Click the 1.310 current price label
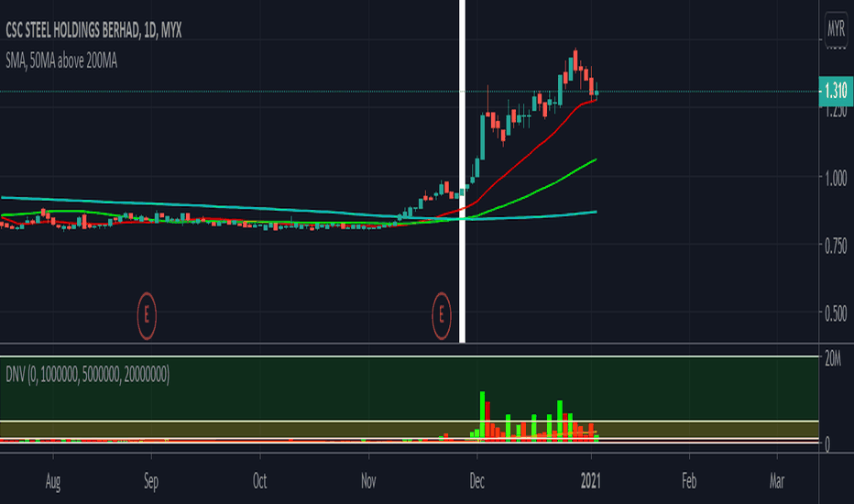 pyautogui.click(x=836, y=91)
